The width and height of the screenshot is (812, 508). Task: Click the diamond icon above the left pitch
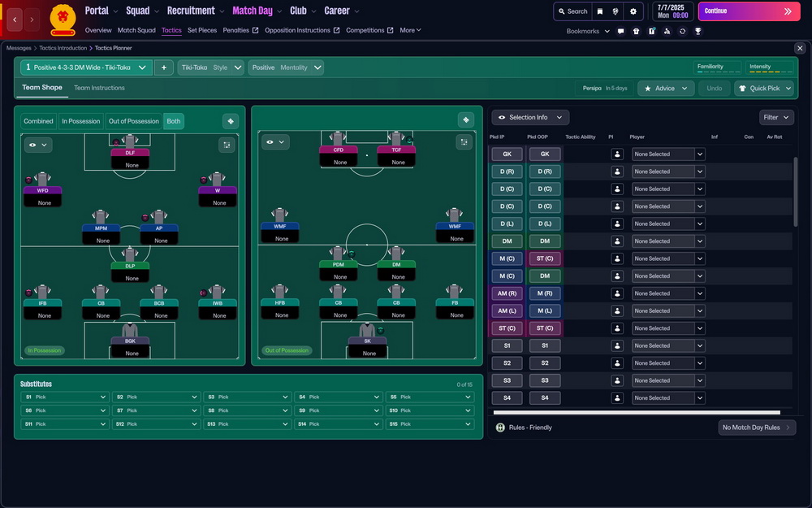click(231, 119)
